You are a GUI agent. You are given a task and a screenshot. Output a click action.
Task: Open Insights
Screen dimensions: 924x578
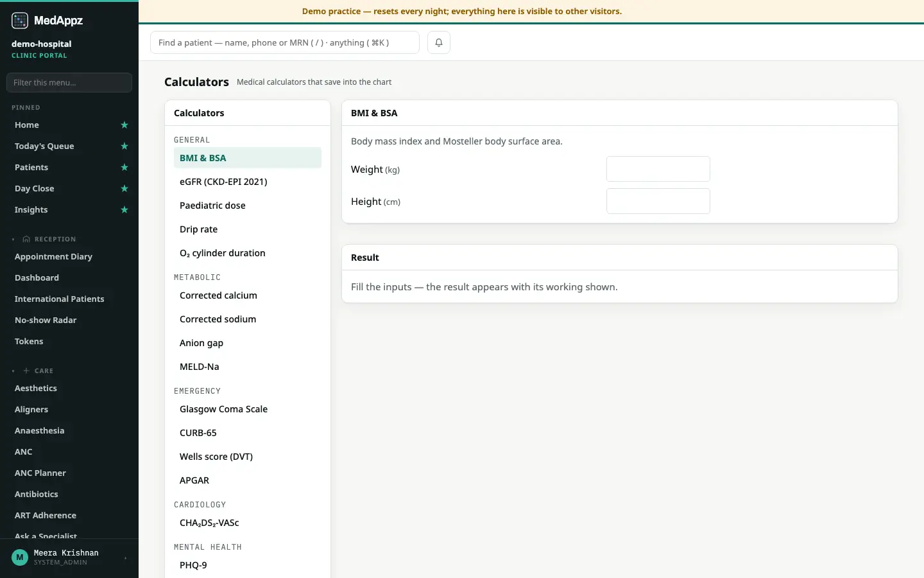pos(31,210)
